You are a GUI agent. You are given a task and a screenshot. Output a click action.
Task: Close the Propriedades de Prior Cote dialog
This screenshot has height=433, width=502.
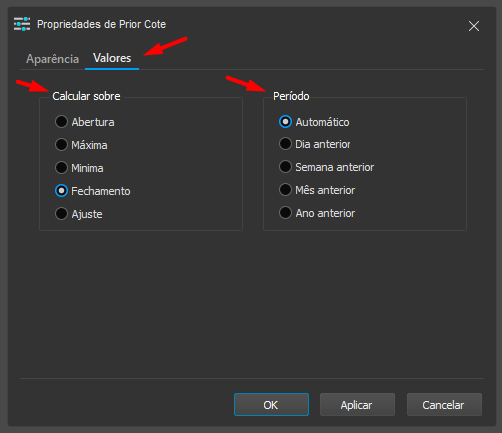(x=474, y=26)
